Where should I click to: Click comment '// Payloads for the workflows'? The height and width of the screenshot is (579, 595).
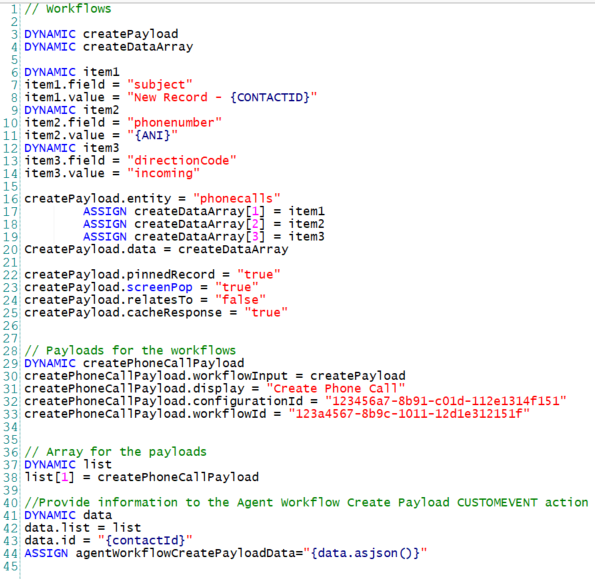(130, 350)
